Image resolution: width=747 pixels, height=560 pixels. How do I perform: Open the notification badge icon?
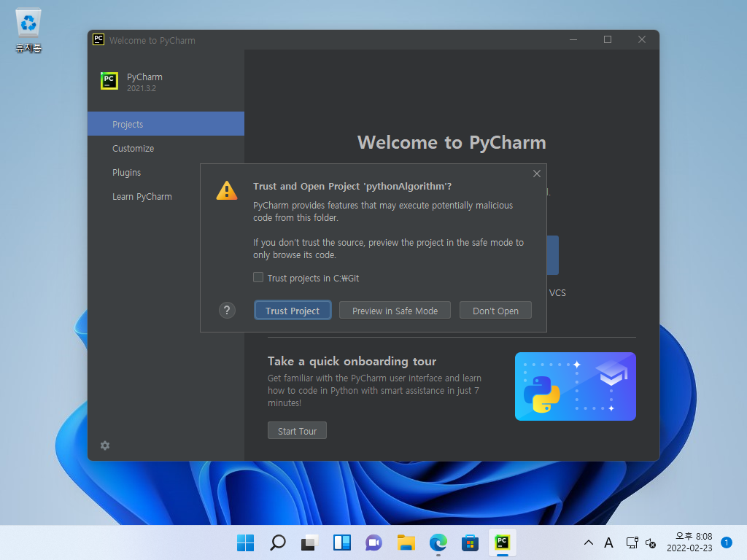(x=726, y=542)
